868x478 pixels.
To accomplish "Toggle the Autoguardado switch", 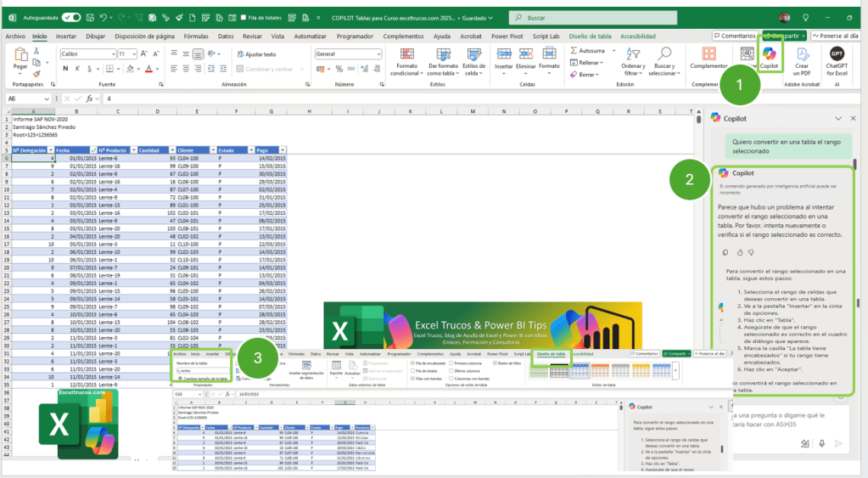I will 71,17.
